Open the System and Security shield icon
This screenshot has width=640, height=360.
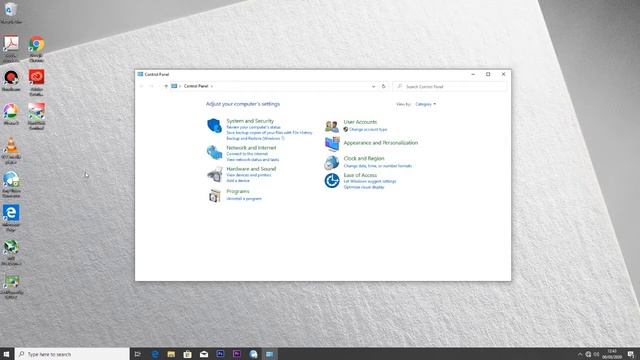tap(214, 126)
